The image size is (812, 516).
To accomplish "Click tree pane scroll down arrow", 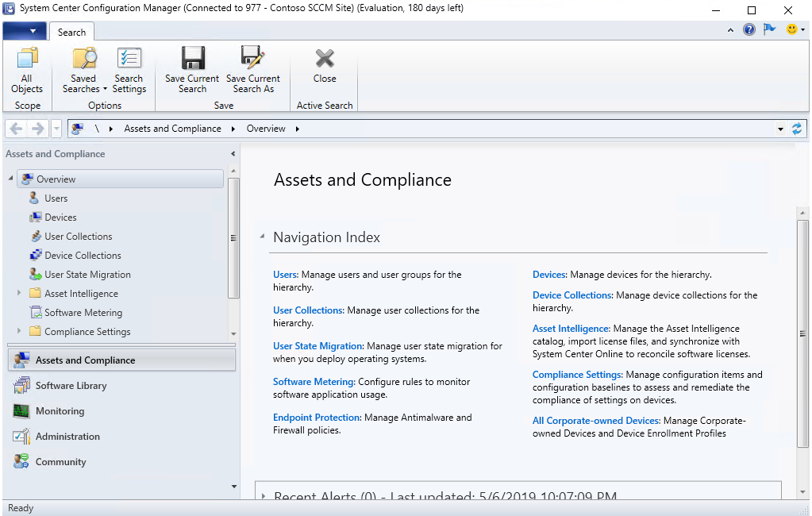I will pos(233,334).
